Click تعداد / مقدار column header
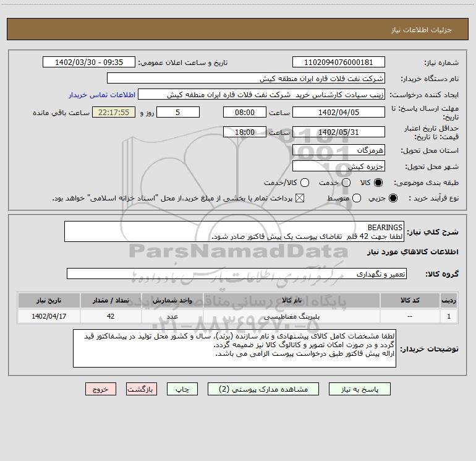The width and height of the screenshot is (476, 461). 111,301
